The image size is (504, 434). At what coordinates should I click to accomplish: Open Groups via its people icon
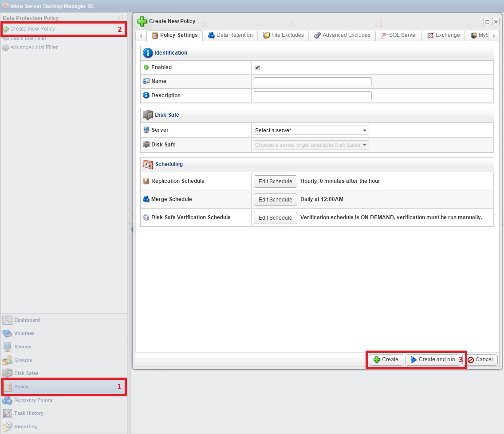coord(7,360)
